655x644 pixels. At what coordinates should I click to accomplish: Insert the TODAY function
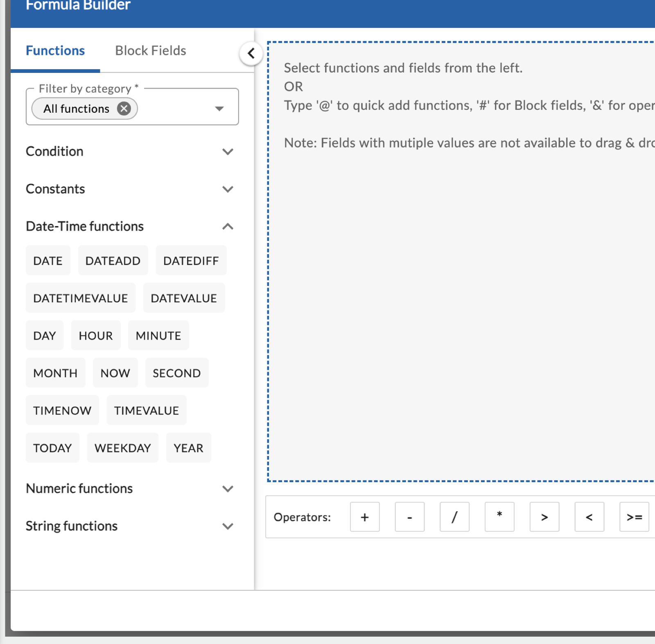point(52,448)
